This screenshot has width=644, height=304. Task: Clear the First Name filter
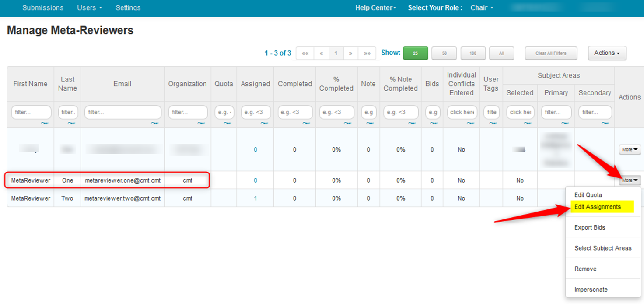coord(45,123)
